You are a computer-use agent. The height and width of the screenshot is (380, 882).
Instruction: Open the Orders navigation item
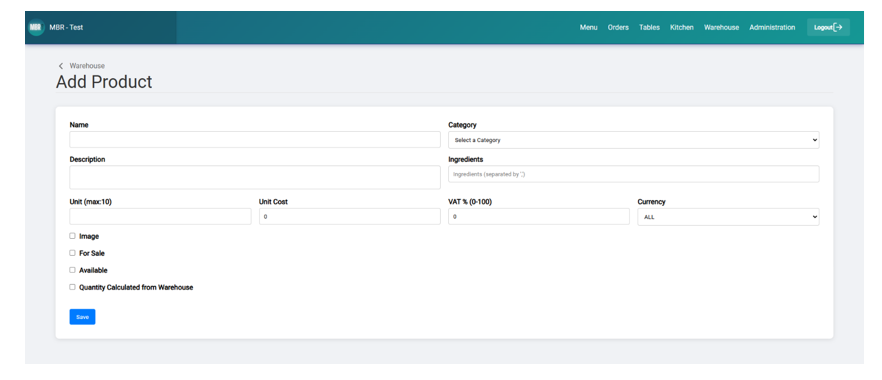[618, 27]
